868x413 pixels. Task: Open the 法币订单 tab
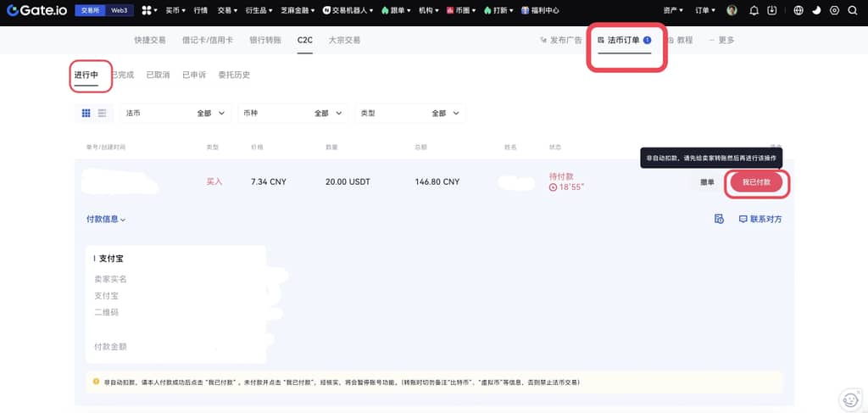pyautogui.click(x=624, y=40)
